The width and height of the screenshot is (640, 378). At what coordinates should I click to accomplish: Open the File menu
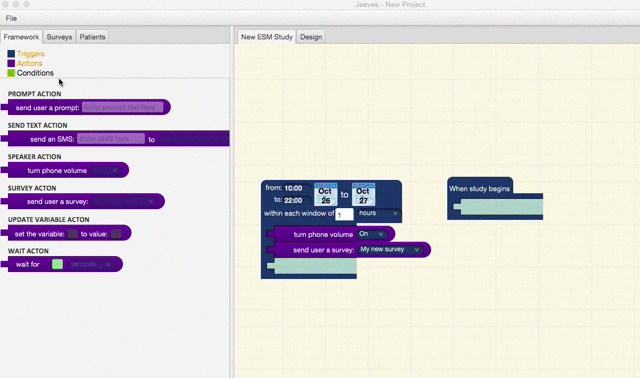[x=11, y=18]
